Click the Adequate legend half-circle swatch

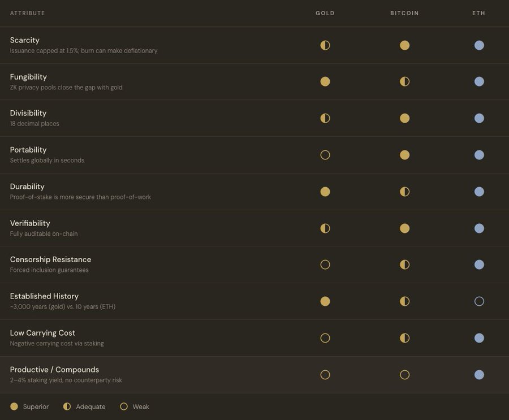pyautogui.click(x=67, y=406)
